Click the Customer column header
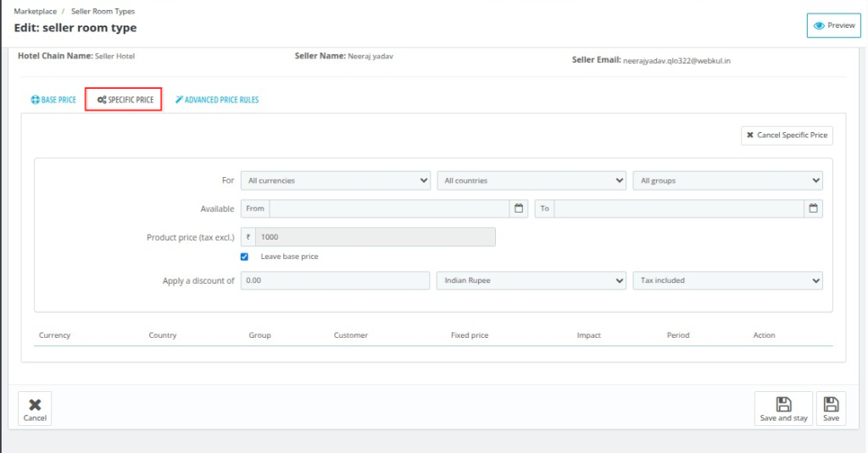 tap(351, 335)
